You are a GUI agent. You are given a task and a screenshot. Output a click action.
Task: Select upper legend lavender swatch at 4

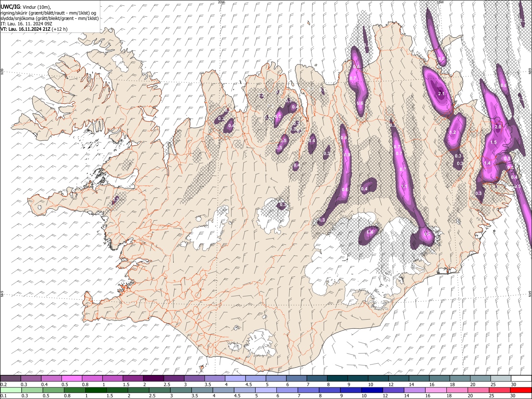pos(235,379)
